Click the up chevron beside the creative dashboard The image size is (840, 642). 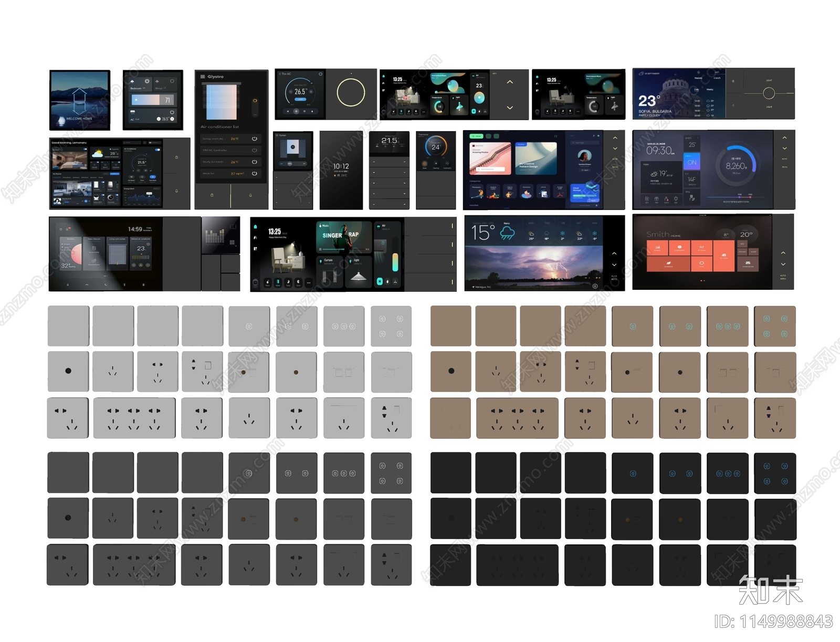click(615, 138)
